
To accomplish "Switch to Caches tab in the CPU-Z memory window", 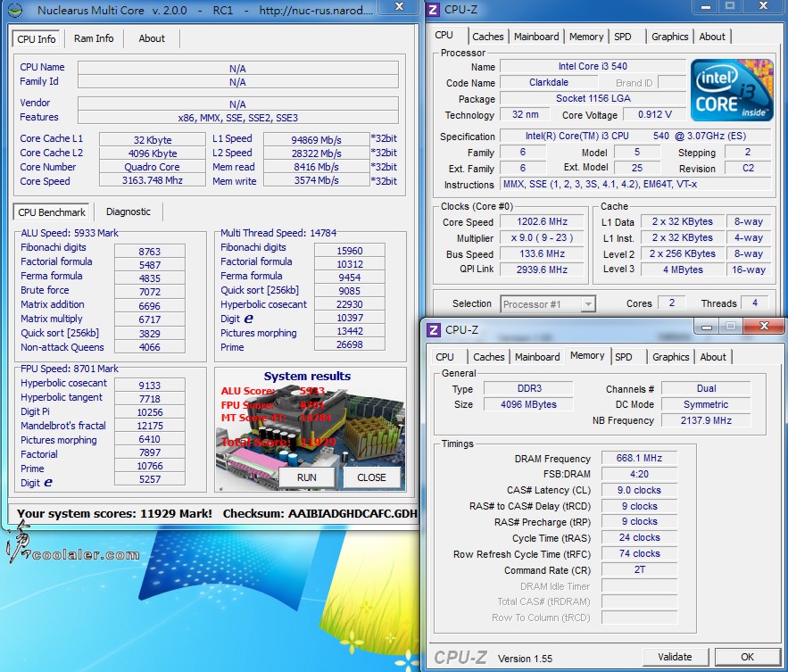I will tap(488, 357).
